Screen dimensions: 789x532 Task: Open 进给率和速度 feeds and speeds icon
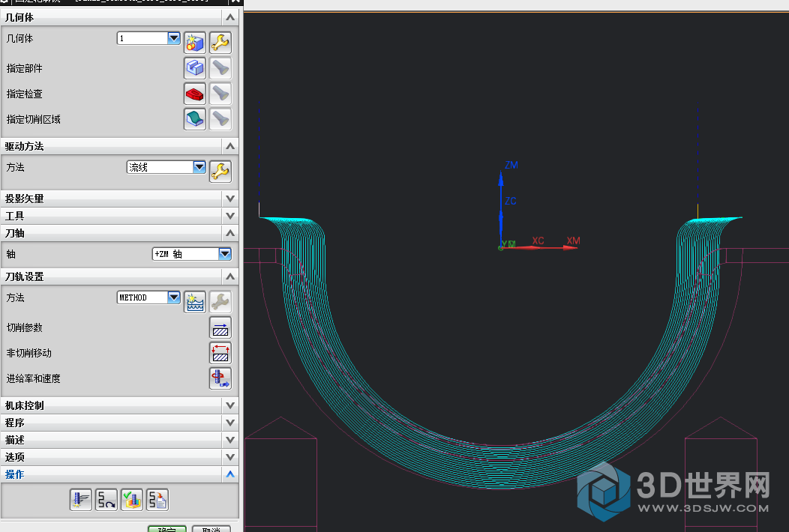[x=220, y=378]
